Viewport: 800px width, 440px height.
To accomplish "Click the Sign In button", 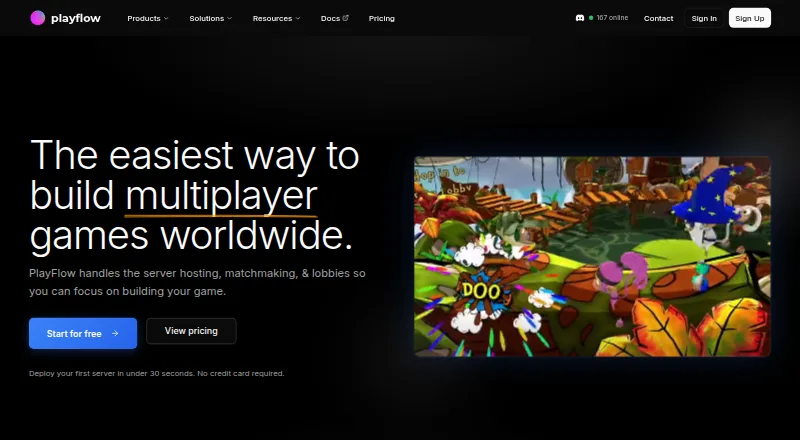I will pos(704,18).
